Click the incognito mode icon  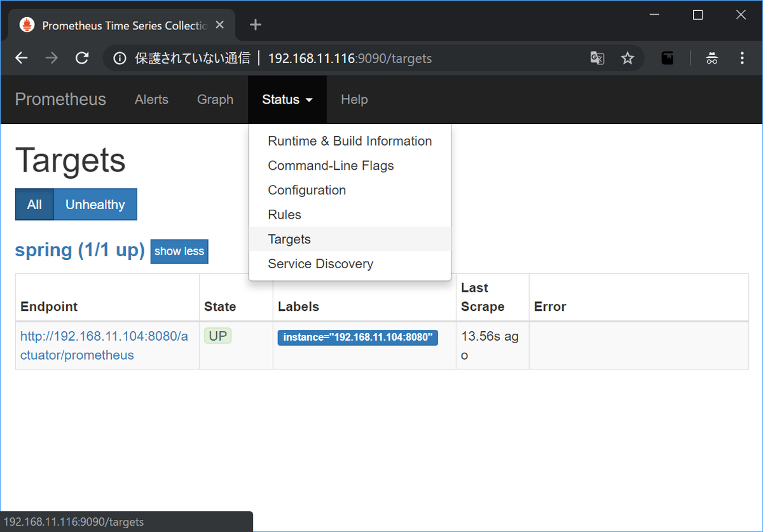click(711, 58)
